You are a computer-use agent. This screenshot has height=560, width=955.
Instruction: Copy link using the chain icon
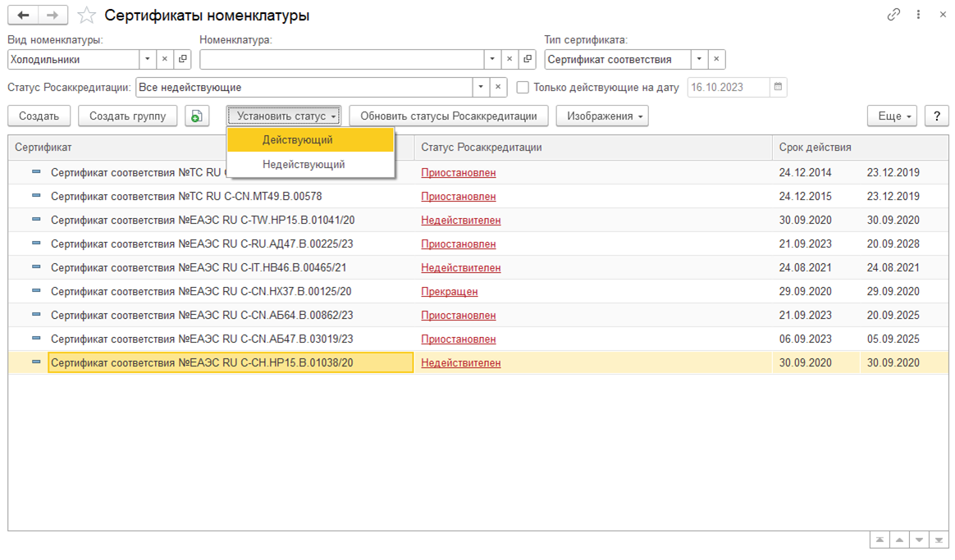pos(893,15)
